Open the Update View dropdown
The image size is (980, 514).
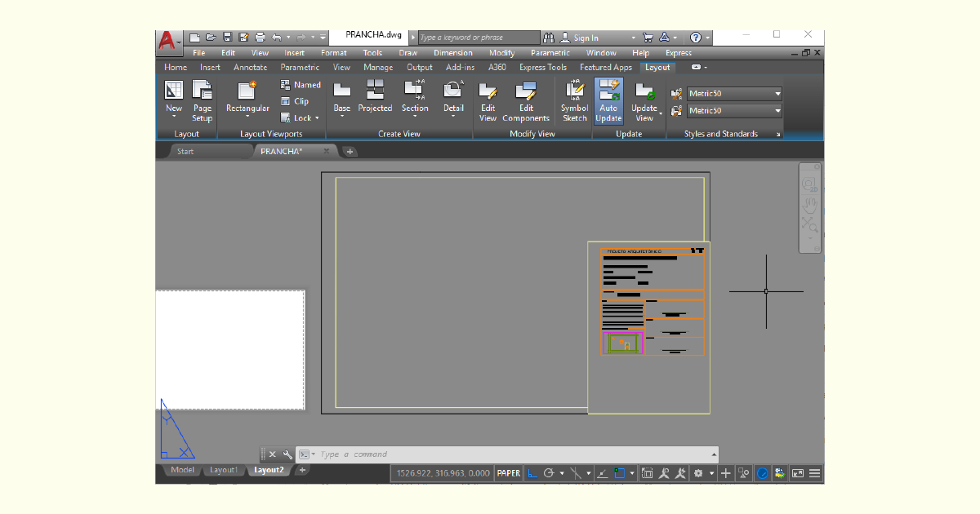click(661, 115)
